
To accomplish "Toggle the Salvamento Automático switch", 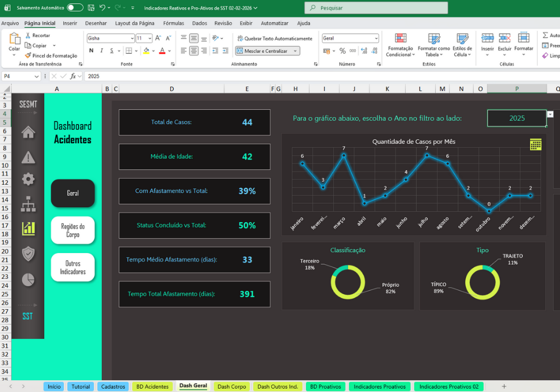I will tap(74, 7).
